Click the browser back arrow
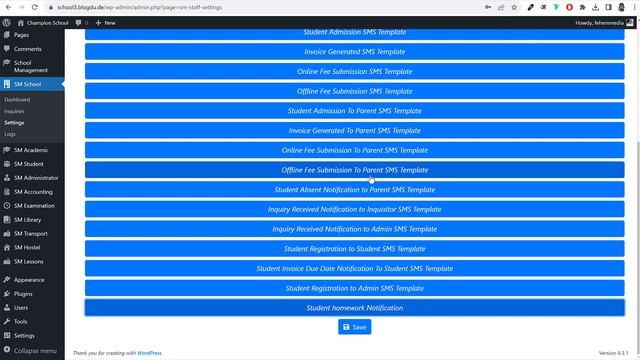Screen dimensions: 640x360 pyautogui.click(x=9, y=7)
